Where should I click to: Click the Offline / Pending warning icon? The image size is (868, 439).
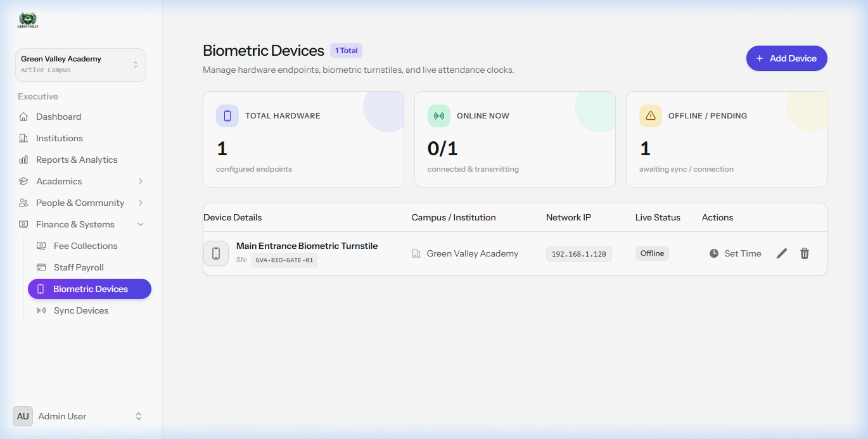(x=651, y=116)
